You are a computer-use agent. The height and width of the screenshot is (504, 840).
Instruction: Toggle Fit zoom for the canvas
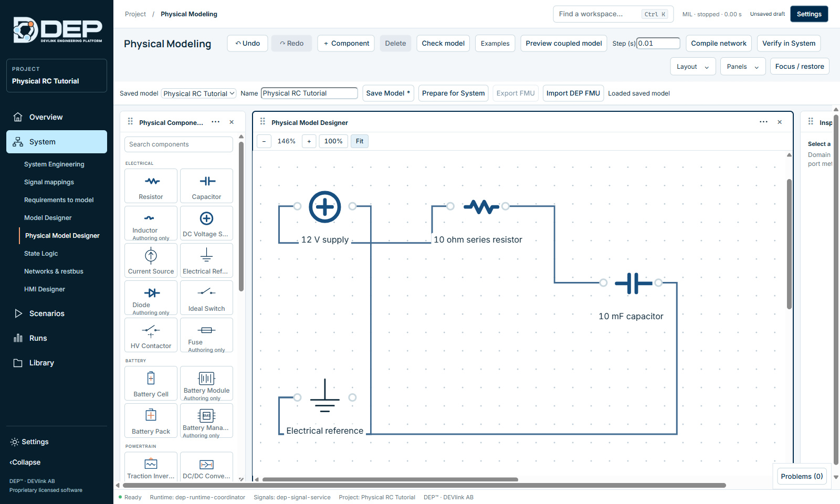[x=360, y=141]
